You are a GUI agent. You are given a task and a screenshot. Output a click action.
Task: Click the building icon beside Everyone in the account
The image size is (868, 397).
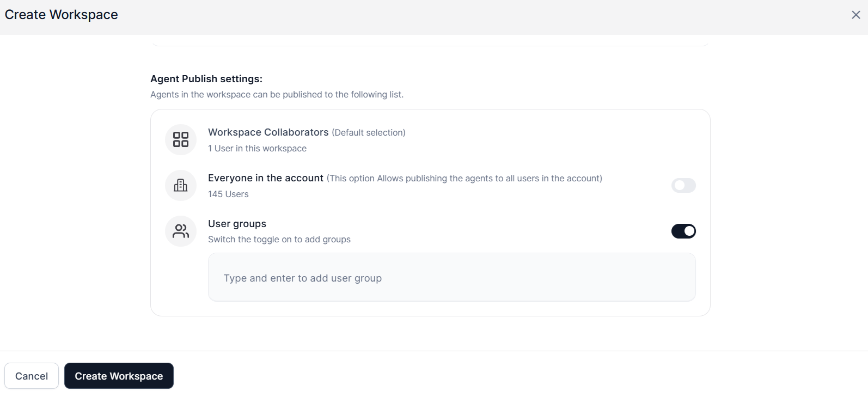[x=181, y=185]
